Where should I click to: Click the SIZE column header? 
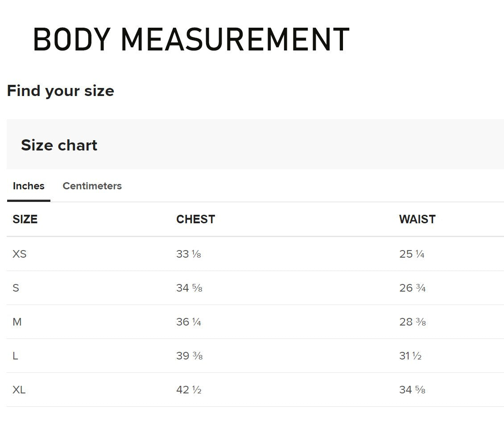pos(25,219)
